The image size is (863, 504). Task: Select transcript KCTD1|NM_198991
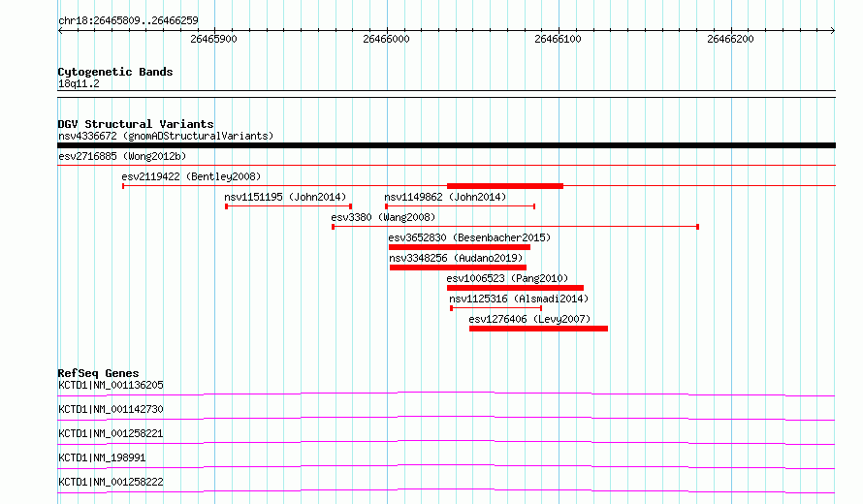[x=102, y=457]
